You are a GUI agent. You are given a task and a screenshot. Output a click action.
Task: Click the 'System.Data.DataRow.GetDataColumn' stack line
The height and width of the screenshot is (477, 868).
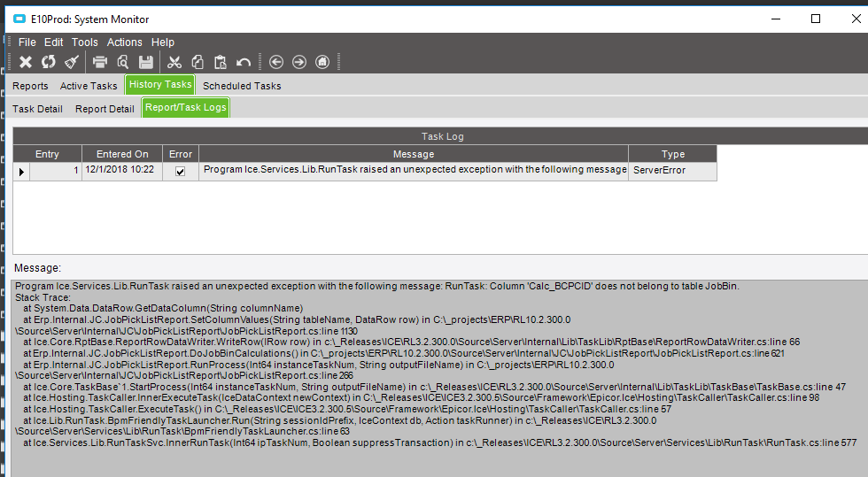163,308
